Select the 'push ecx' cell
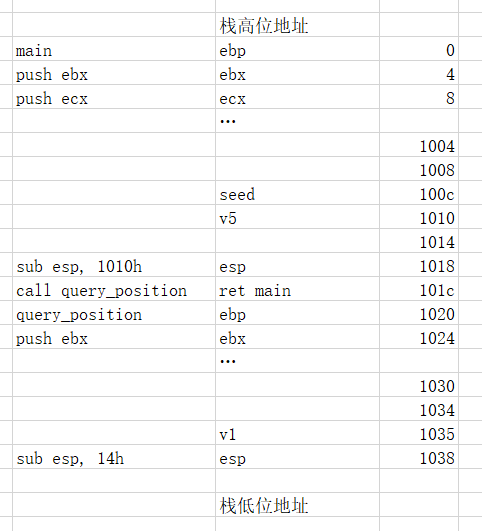Image resolution: width=482 pixels, height=531 pixels. (114, 97)
